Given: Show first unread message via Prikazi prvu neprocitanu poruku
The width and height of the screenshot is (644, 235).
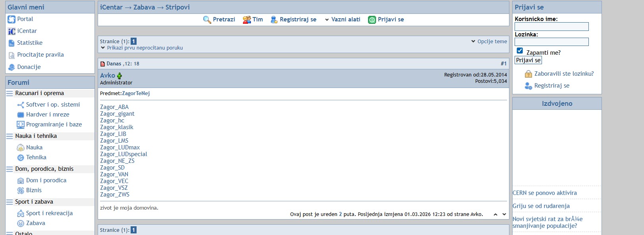Looking at the screenshot, I should (x=145, y=48).
